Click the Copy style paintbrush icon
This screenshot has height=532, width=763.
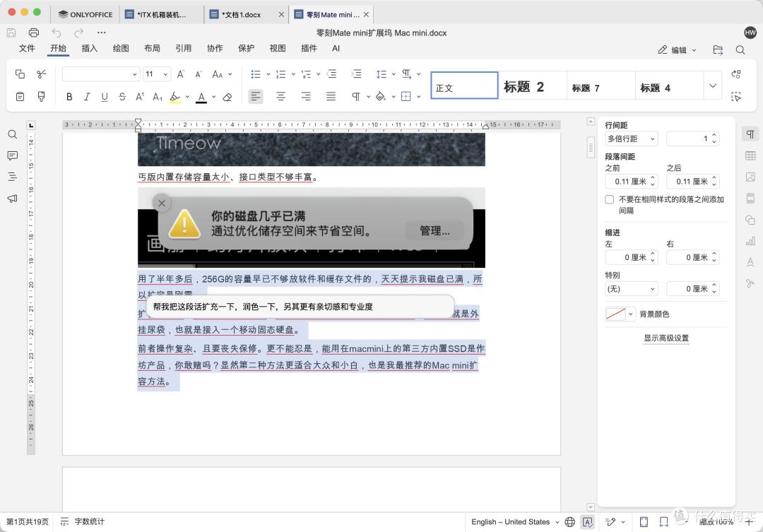[42, 97]
